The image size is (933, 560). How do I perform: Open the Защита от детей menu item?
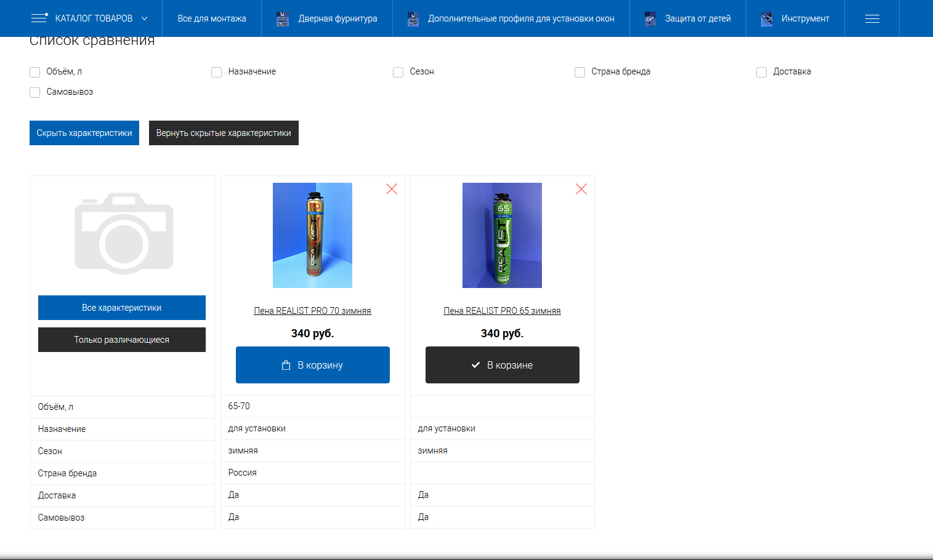(698, 18)
